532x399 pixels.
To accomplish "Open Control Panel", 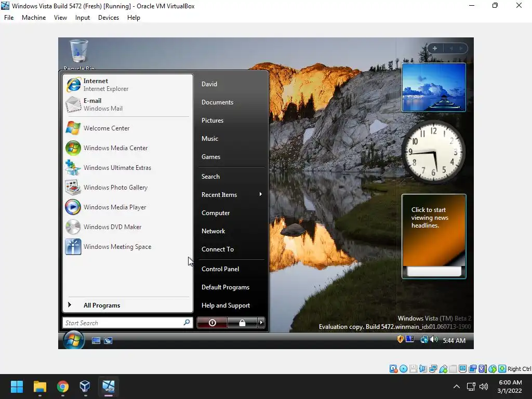I will click(x=231, y=269).
